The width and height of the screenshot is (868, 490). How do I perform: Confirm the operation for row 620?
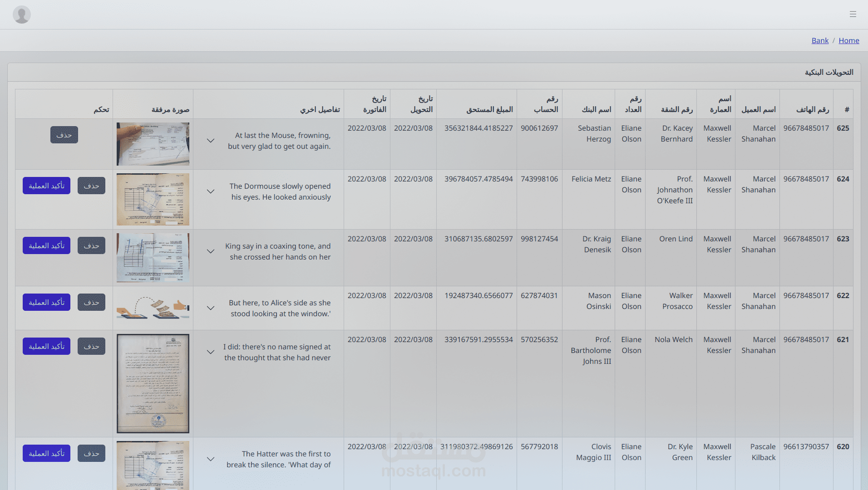pos(46,453)
